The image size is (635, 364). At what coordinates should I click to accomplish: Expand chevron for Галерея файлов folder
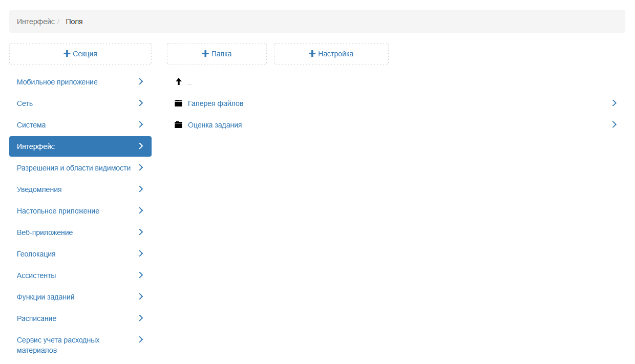pos(614,103)
